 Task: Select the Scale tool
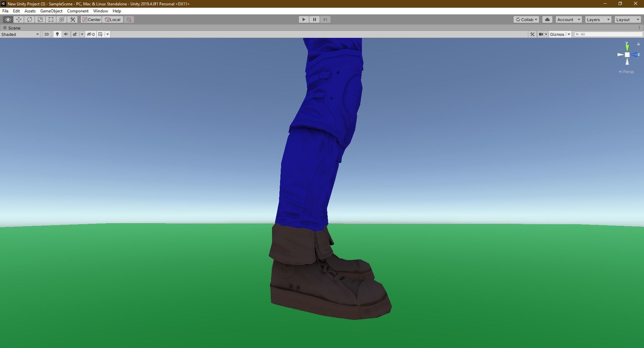[x=40, y=19]
